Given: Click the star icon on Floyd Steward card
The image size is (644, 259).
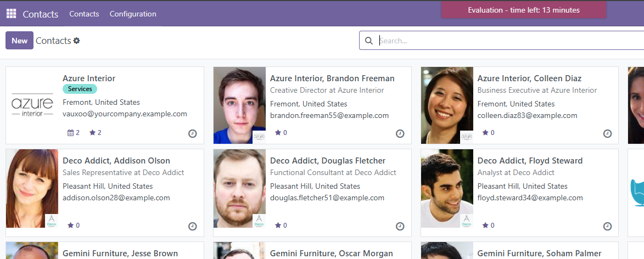Looking at the screenshot, I should (x=485, y=226).
